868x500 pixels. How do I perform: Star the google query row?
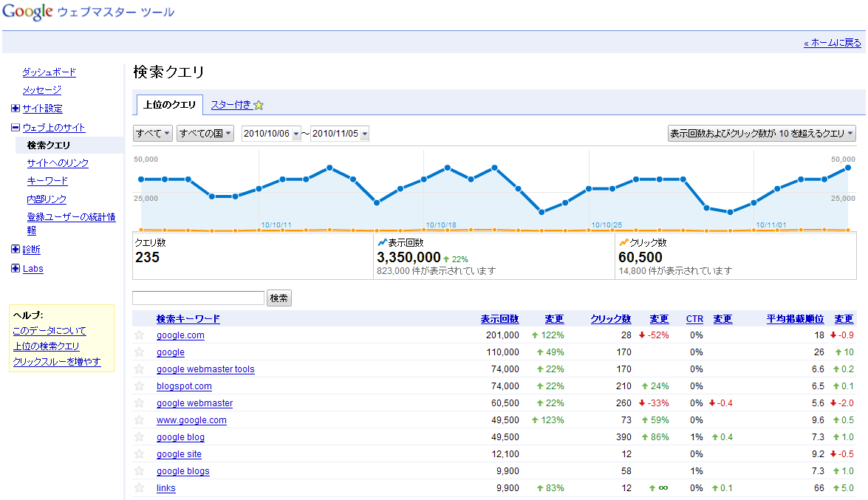139,352
